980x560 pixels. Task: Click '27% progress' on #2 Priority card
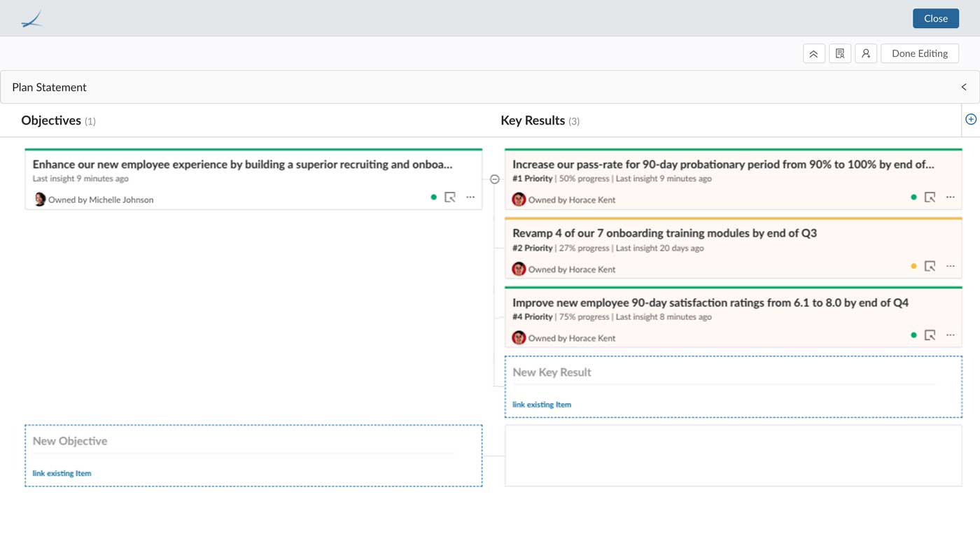(x=584, y=248)
